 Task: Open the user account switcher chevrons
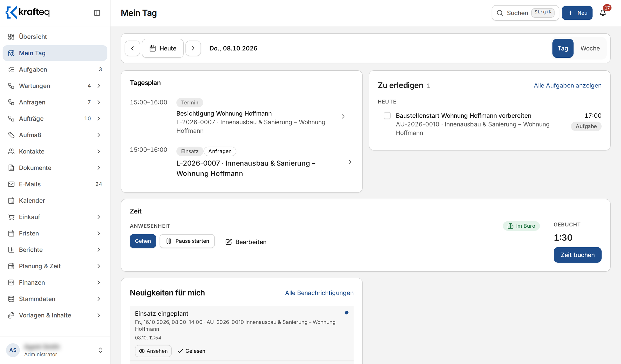(100, 350)
